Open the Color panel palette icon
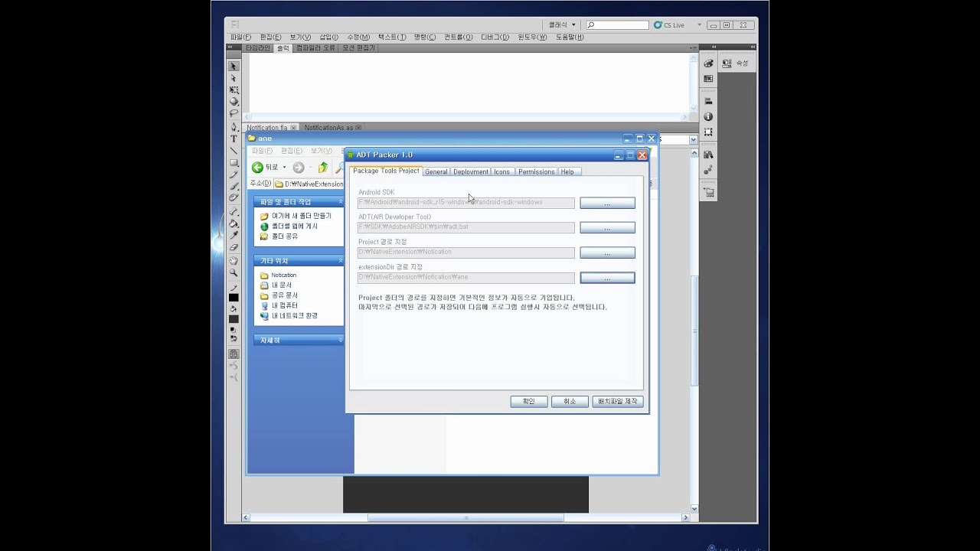Viewport: 980px width, 551px height. click(x=708, y=64)
